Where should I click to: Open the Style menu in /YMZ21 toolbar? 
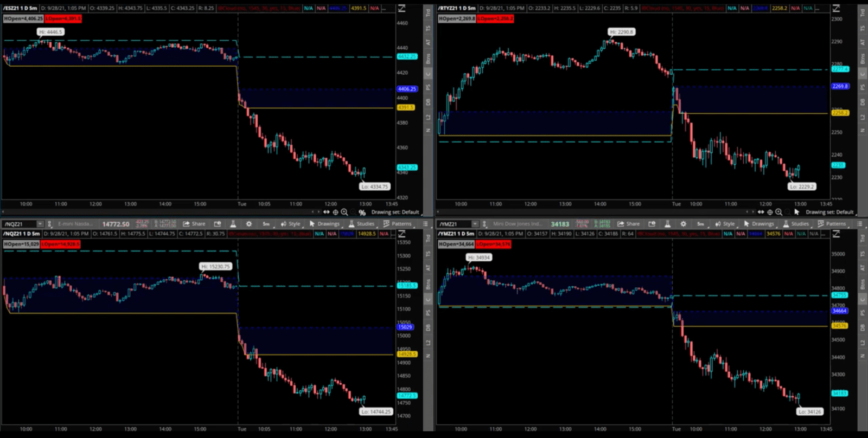(x=725, y=224)
